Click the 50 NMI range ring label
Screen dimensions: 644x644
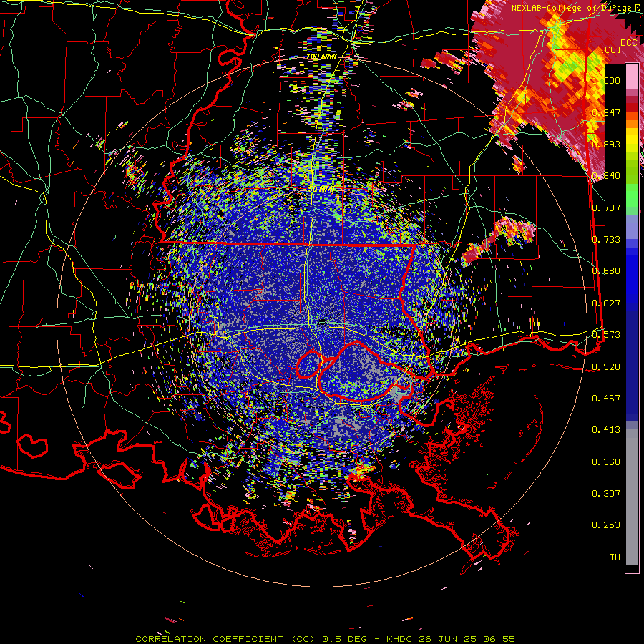pyautogui.click(x=321, y=190)
